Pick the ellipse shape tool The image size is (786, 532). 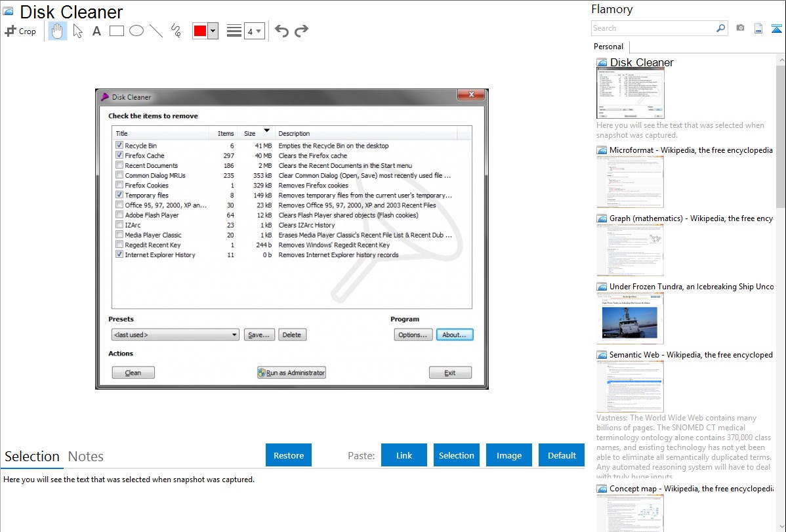(136, 31)
